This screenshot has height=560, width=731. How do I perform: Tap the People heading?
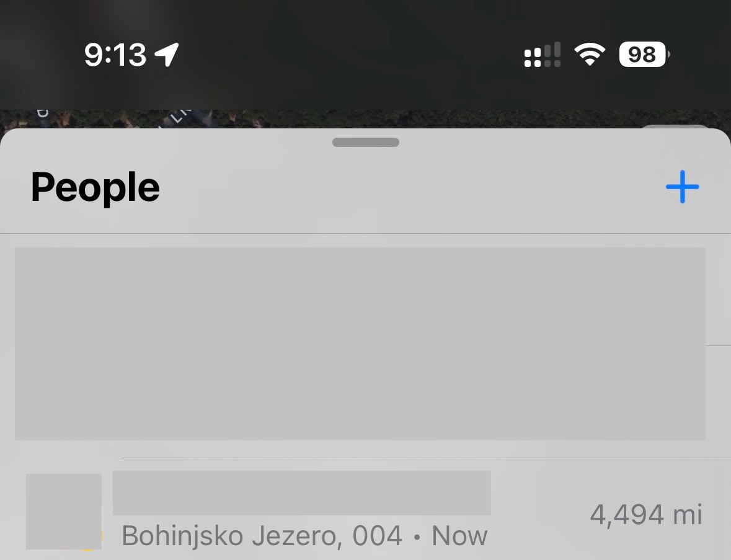coord(95,187)
